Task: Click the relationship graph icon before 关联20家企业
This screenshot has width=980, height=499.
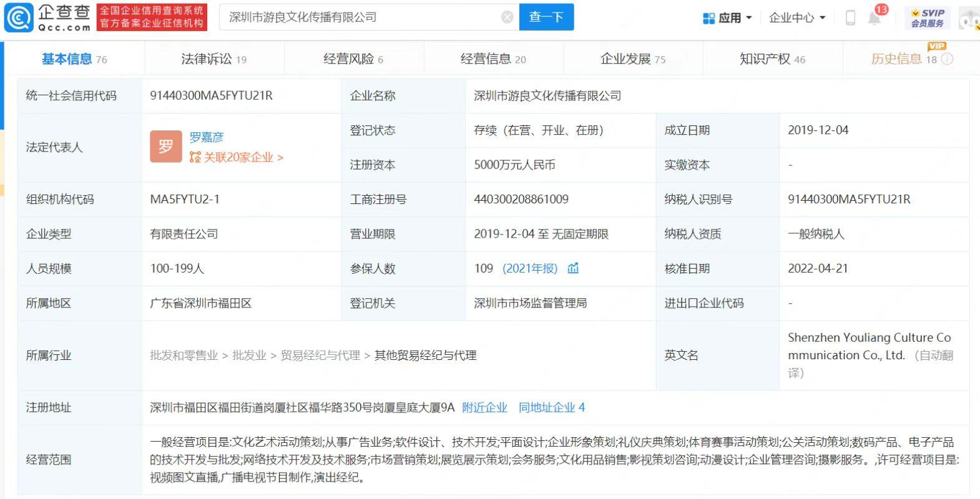Action: (195, 157)
